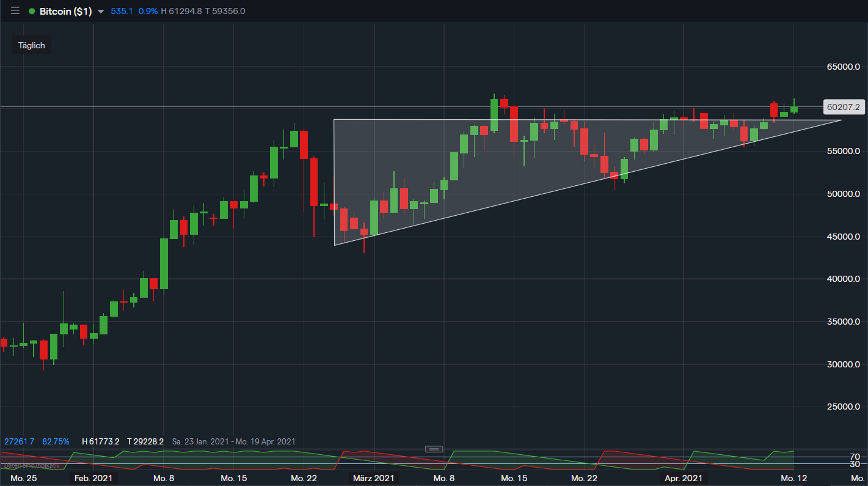Click the indicator's 70 level label

855,457
